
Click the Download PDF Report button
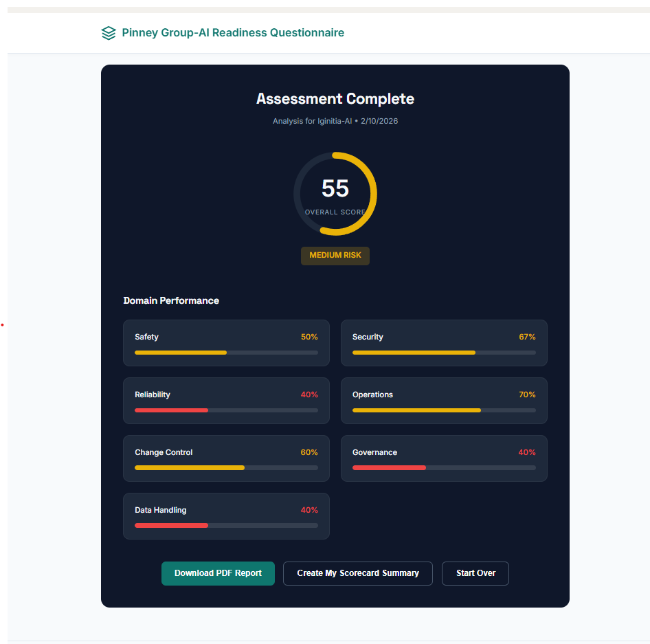coord(218,573)
